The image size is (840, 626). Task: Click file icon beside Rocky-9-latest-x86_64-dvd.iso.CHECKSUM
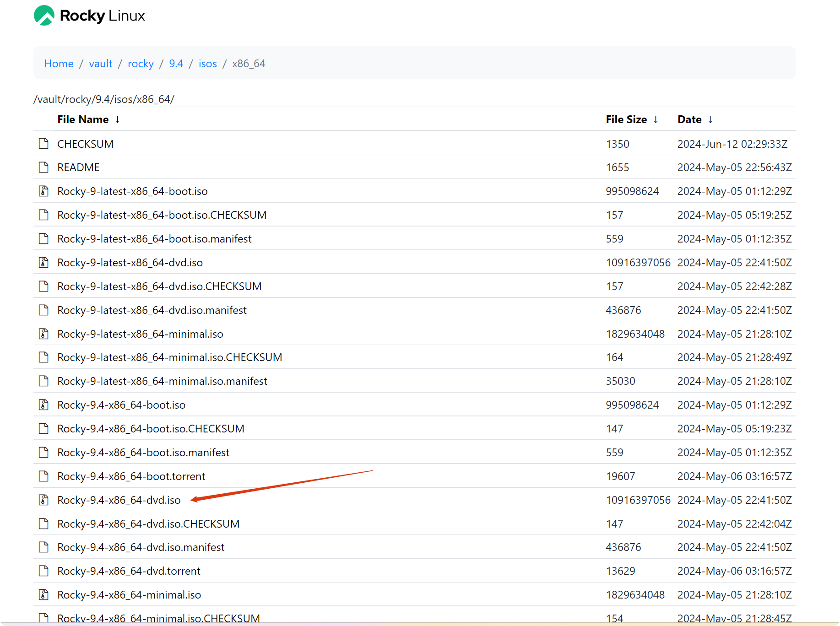coord(43,286)
